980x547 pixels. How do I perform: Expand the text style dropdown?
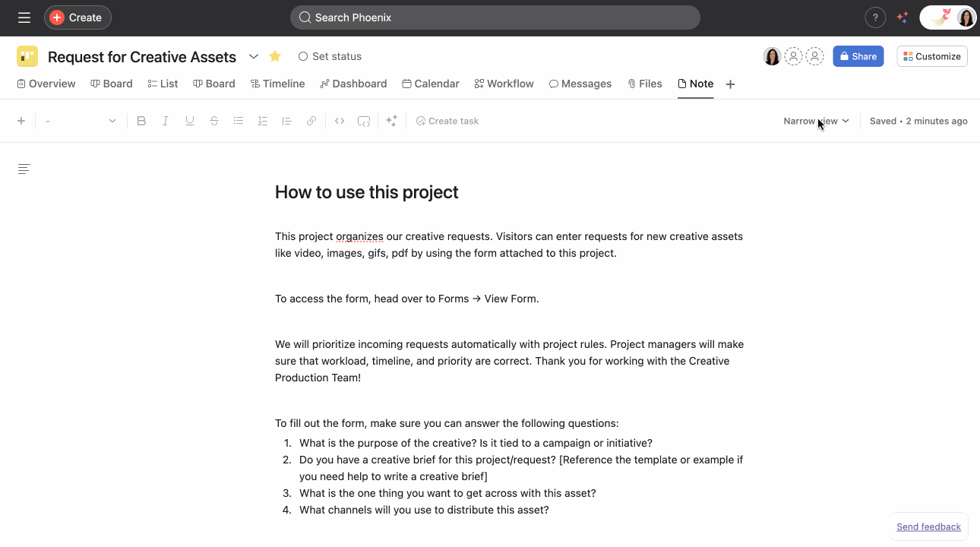[81, 121]
